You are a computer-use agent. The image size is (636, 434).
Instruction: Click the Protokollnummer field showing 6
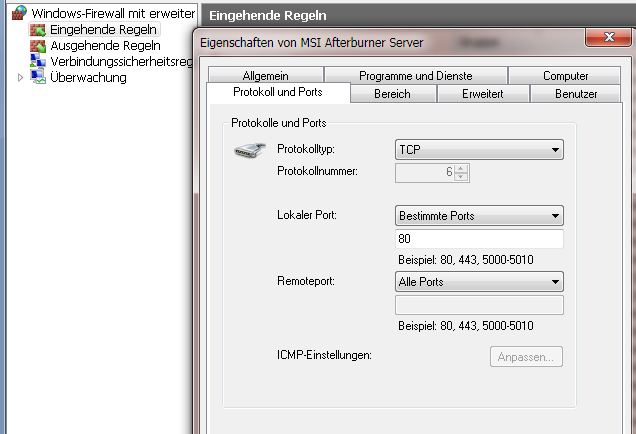pos(425,173)
